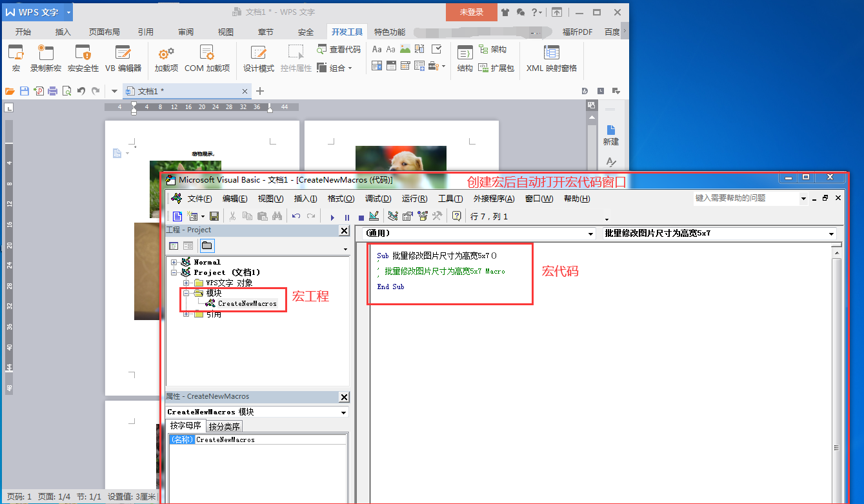The image size is (864, 504).
Task: Pause execution with the break icon
Action: click(347, 217)
